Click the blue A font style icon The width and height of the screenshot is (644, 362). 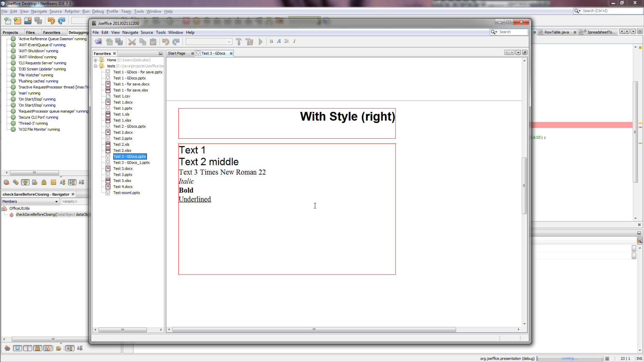pyautogui.click(x=279, y=41)
